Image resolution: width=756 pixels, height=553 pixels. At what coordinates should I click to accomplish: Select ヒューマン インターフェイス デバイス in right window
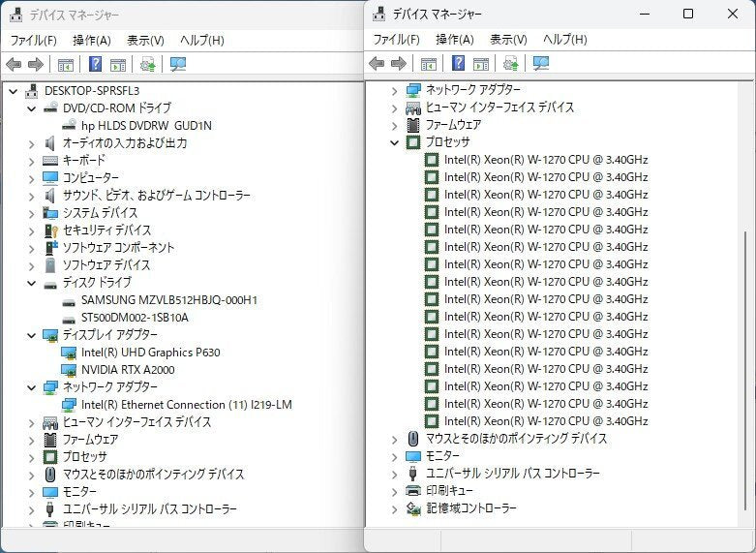pos(500,108)
